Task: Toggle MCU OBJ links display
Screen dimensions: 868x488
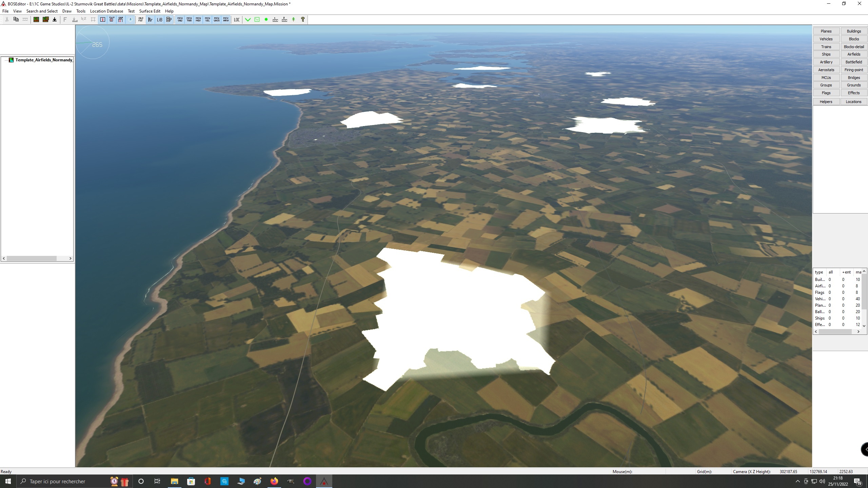Action: point(180,19)
